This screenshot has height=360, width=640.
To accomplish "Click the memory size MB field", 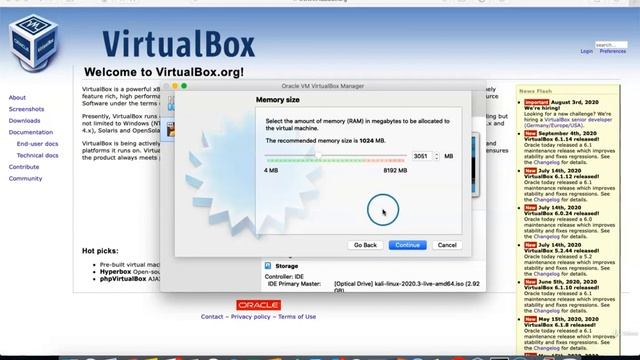I will pos(422,156).
